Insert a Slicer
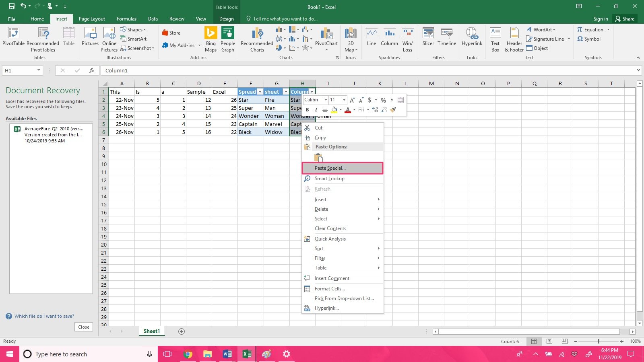 coord(428,38)
